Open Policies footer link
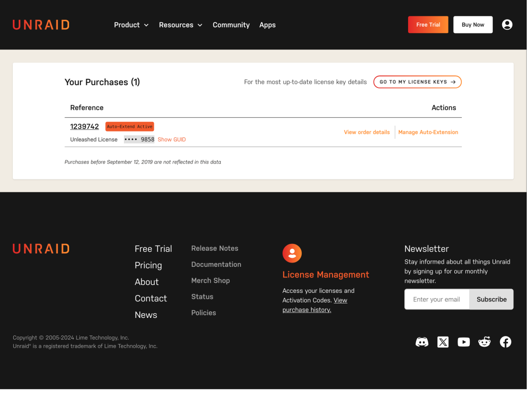 point(204,313)
